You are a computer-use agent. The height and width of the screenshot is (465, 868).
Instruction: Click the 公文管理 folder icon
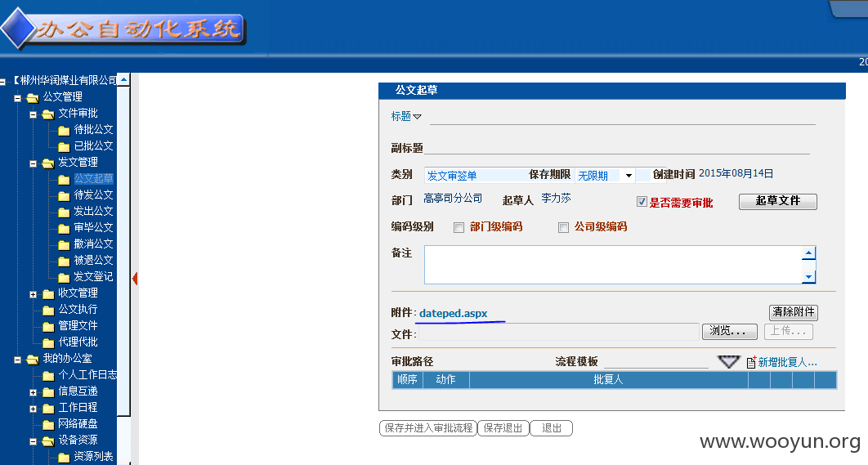pyautogui.click(x=33, y=98)
